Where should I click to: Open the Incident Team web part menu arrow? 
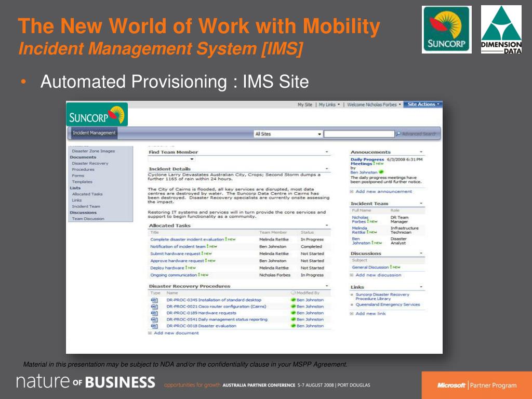click(421, 204)
